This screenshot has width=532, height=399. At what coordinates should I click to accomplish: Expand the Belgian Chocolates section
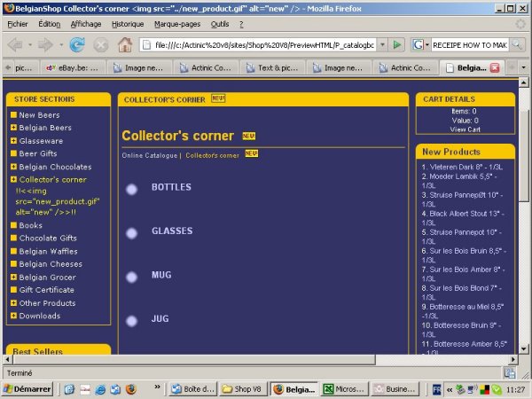tap(13, 167)
